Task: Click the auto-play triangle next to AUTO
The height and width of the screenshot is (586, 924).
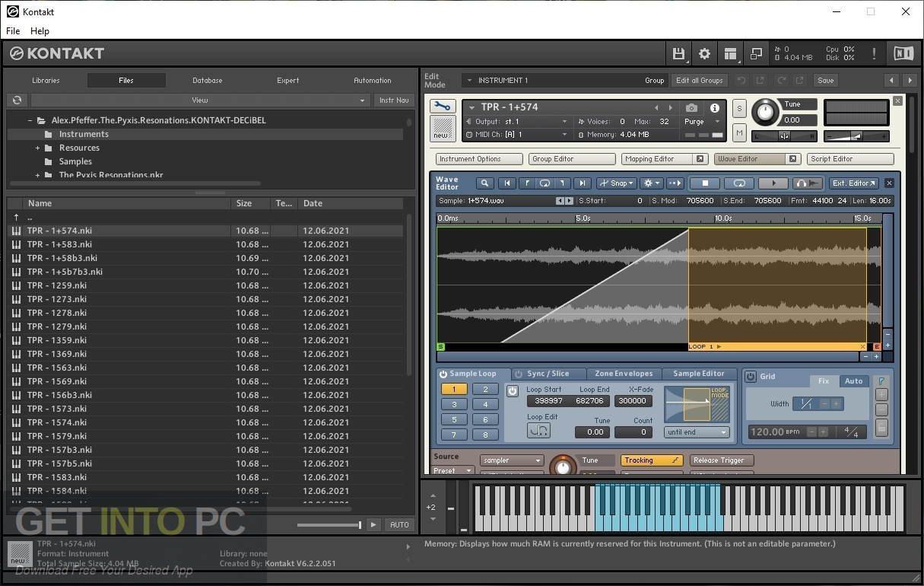Action: [x=373, y=524]
